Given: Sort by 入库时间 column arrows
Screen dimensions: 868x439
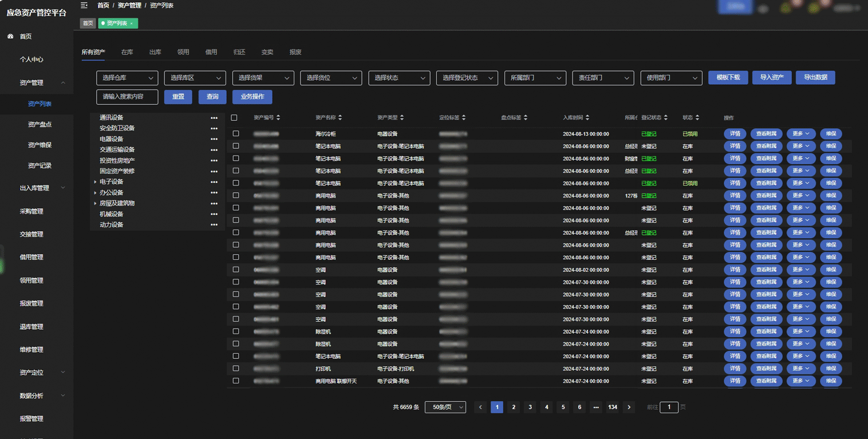Looking at the screenshot, I should [x=587, y=117].
